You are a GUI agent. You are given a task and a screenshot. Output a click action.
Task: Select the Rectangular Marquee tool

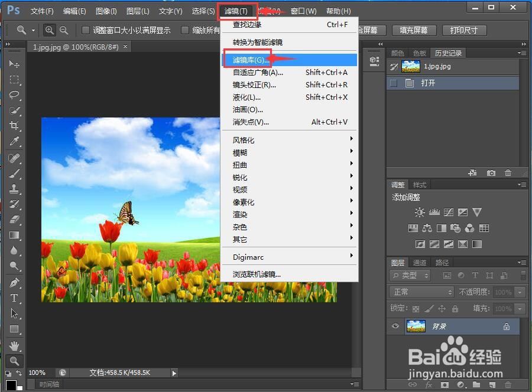click(14, 79)
